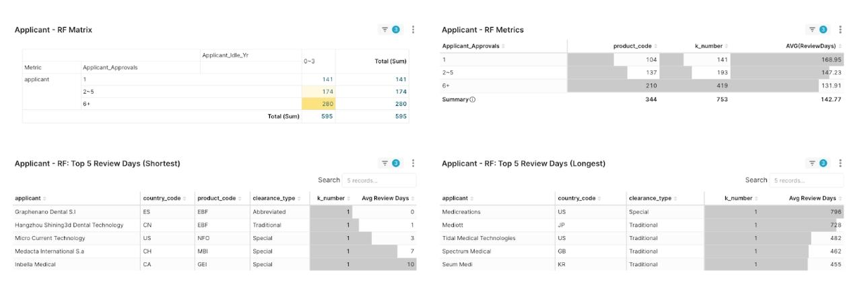
Task: Click the Longest table search field
Action: click(806, 181)
